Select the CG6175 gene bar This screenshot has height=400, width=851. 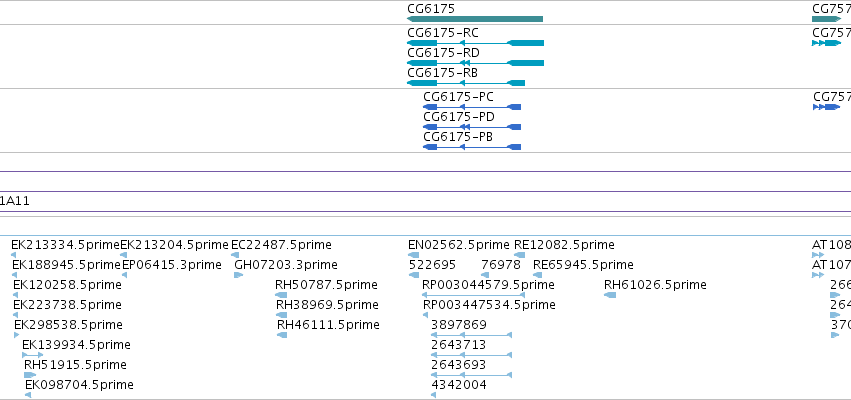[475, 19]
